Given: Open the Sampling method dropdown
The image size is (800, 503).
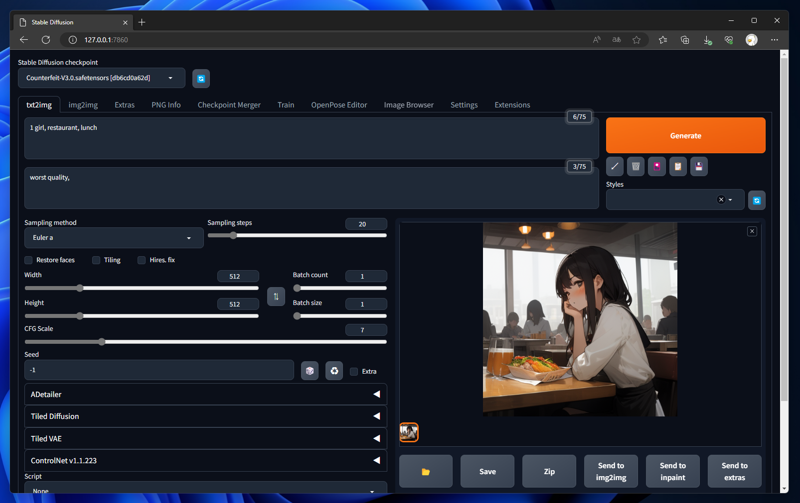Looking at the screenshot, I should tap(114, 238).
